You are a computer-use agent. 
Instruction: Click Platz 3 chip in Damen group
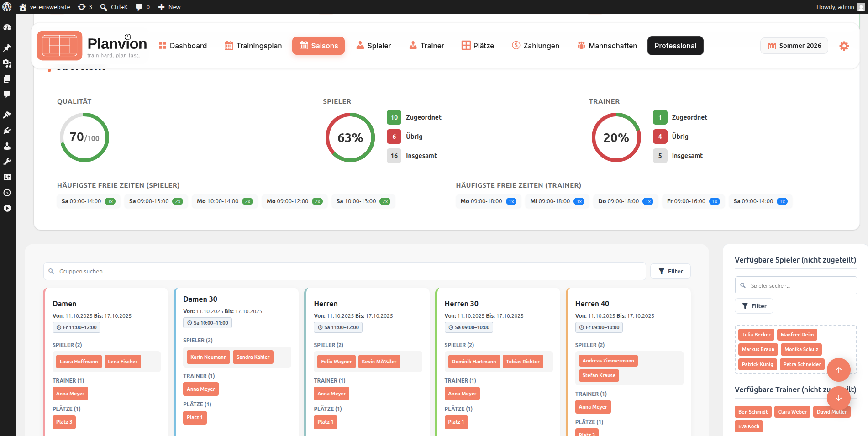pos(64,422)
